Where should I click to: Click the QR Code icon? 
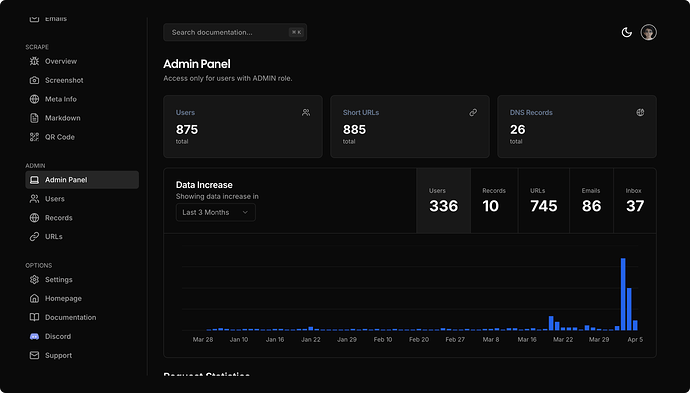[34, 137]
